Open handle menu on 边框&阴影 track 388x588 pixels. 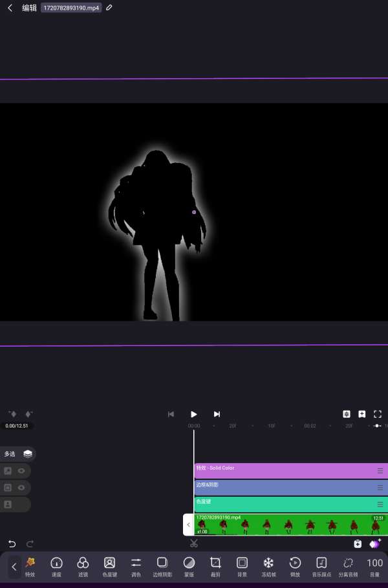click(x=380, y=488)
